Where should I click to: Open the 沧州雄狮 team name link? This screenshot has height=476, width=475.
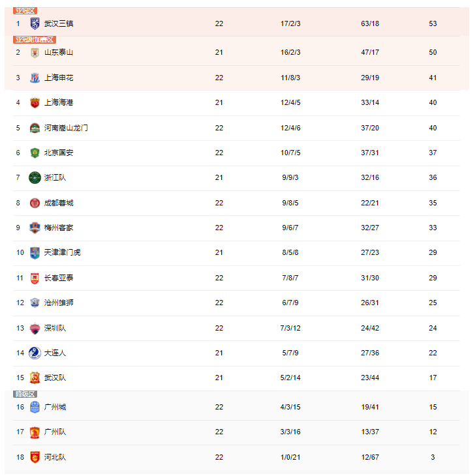[59, 303]
